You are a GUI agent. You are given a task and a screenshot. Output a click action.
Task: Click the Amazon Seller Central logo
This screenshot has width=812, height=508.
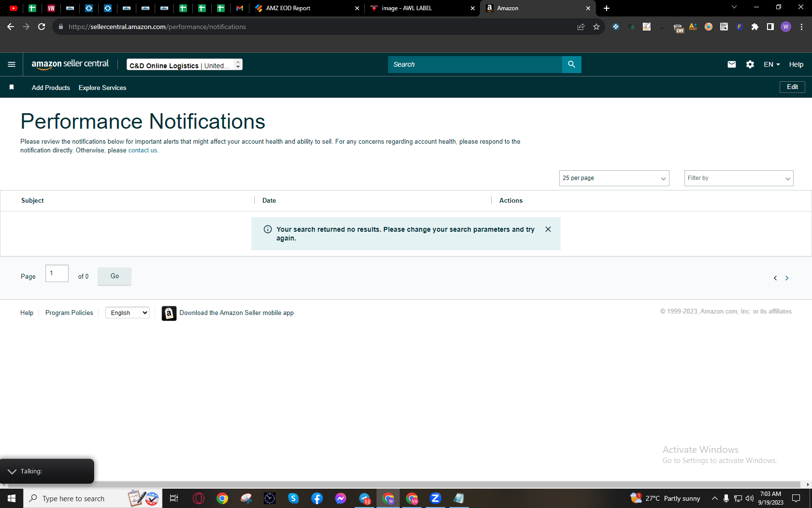70,64
